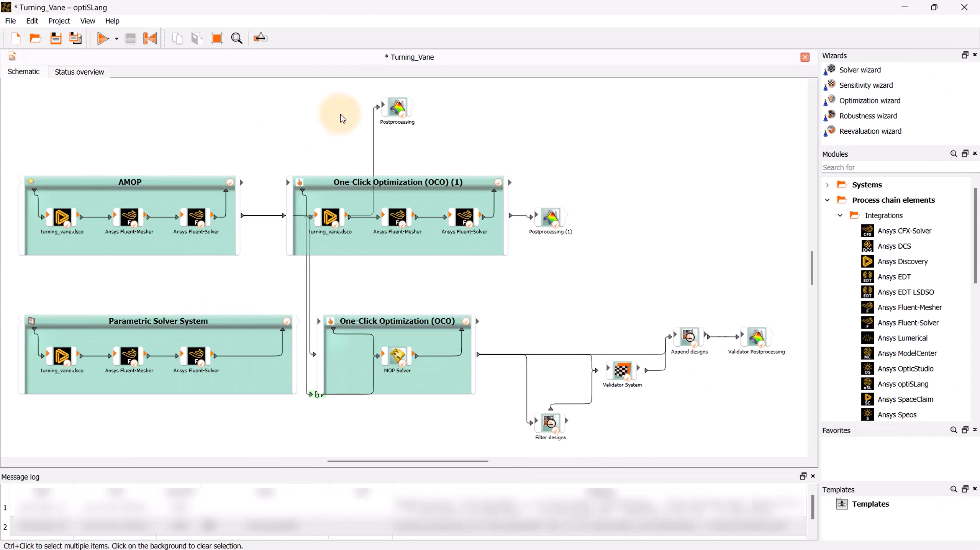The height and width of the screenshot is (550, 980).
Task: Launch the Solver wizard
Action: pos(860,70)
